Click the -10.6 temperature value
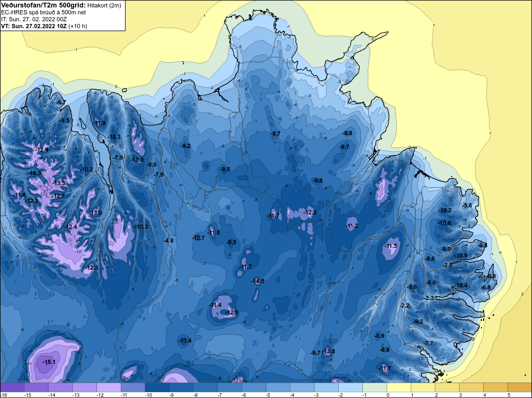The height and width of the screenshot is (398, 532). (445, 223)
